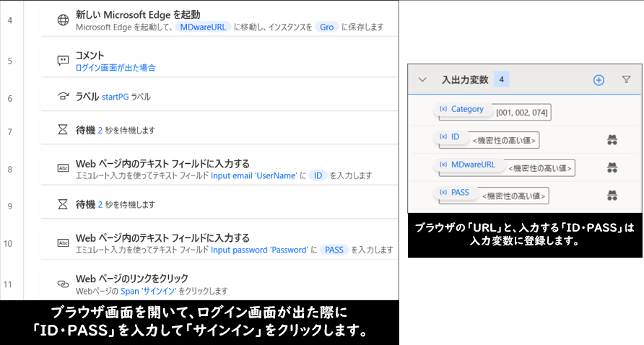Click the hourglass icon in step 9
The height and width of the screenshot is (345, 644).
click(x=62, y=204)
